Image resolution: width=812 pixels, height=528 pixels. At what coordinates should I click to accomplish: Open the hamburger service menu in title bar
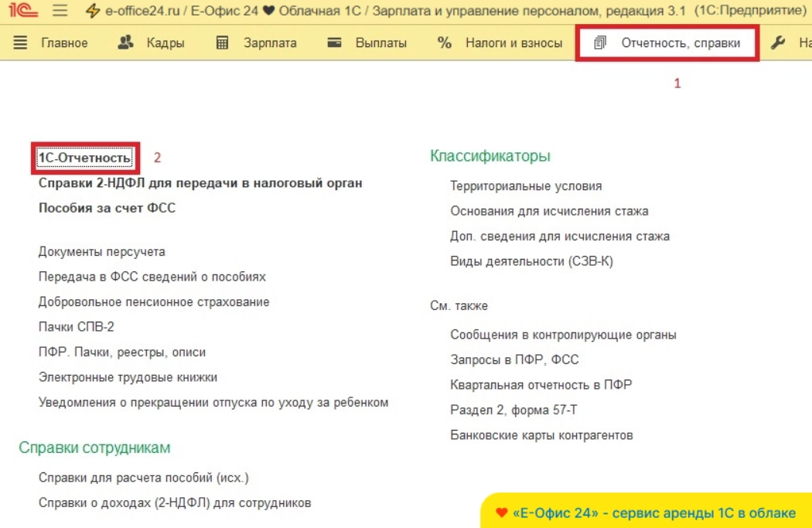click(x=60, y=12)
